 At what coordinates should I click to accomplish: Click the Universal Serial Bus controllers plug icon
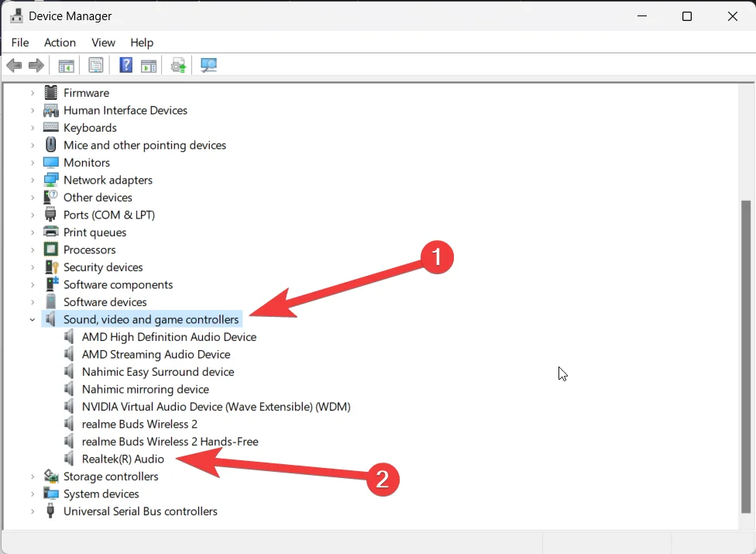pyautogui.click(x=50, y=511)
